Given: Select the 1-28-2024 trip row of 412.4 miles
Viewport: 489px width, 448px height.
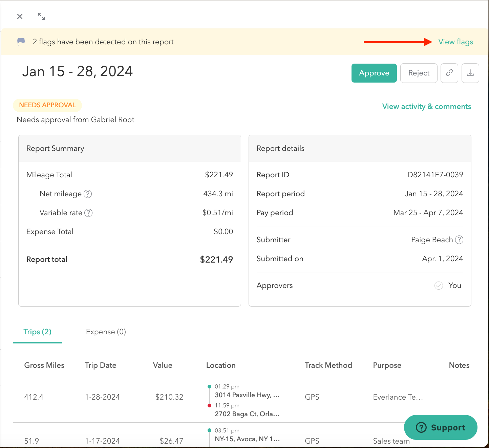Looking at the screenshot, I should click(102, 397).
